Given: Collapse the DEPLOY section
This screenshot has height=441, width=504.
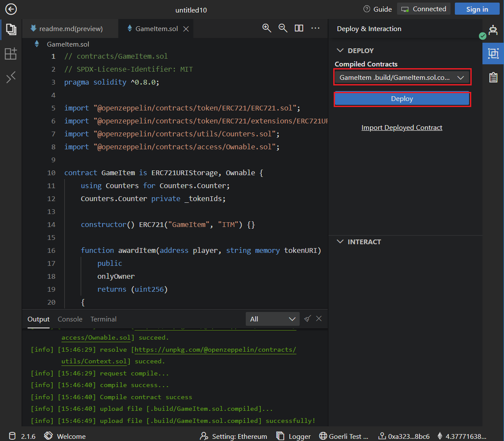Looking at the screenshot, I should pyautogui.click(x=341, y=50).
